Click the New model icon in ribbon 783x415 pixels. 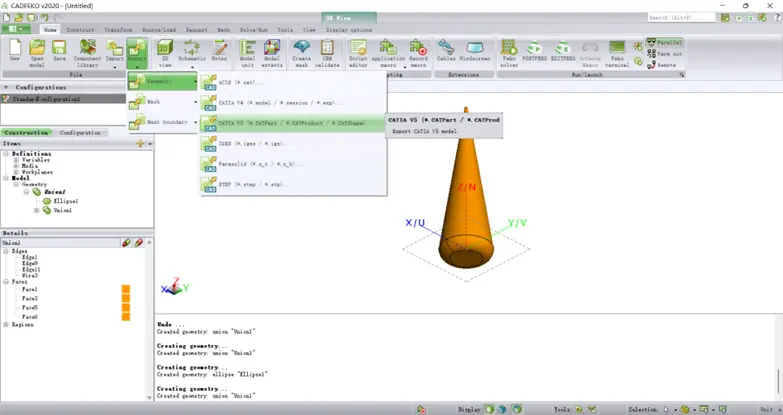(x=15, y=52)
